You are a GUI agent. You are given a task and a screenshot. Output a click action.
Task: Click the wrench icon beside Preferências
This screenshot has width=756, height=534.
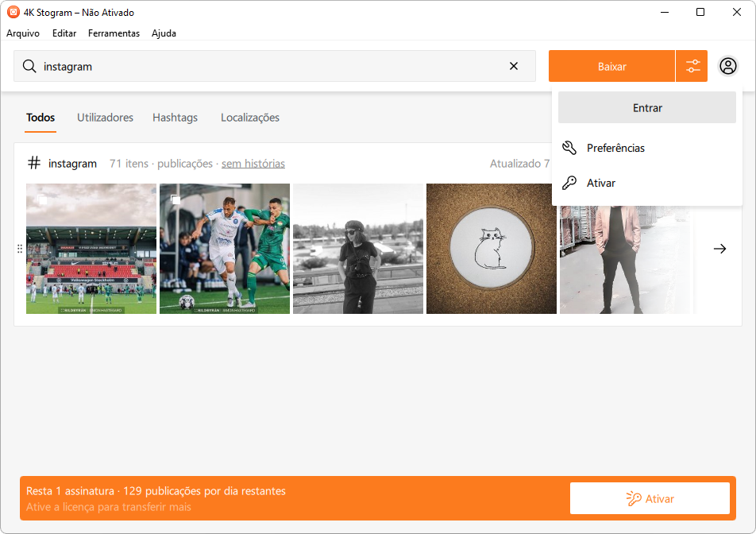(x=569, y=148)
